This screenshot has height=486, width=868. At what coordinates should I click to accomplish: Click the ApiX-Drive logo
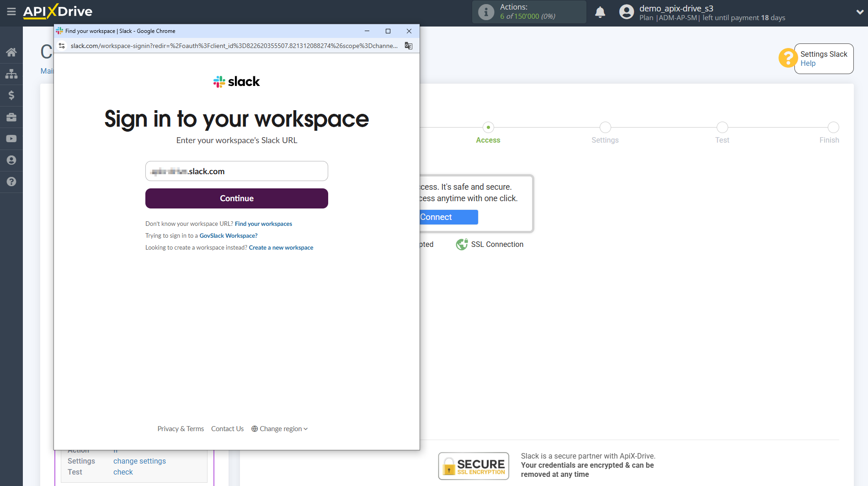[58, 11]
